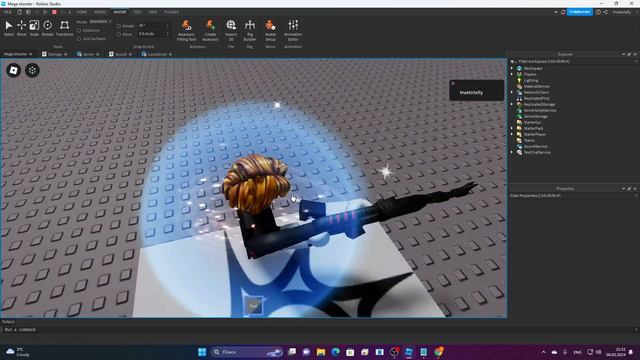Screen dimensions: 640x360
Task: Click the help question mark icon top-right
Action: [598, 12]
